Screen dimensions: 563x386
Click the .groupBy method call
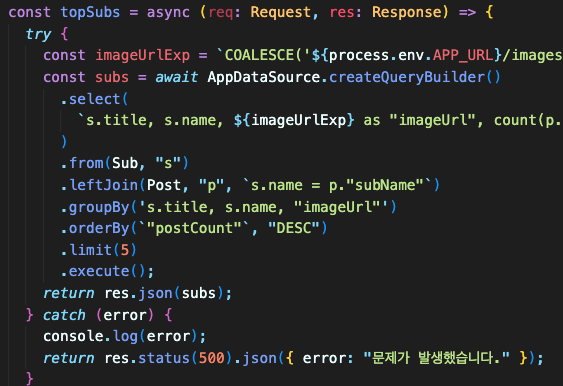pos(95,207)
